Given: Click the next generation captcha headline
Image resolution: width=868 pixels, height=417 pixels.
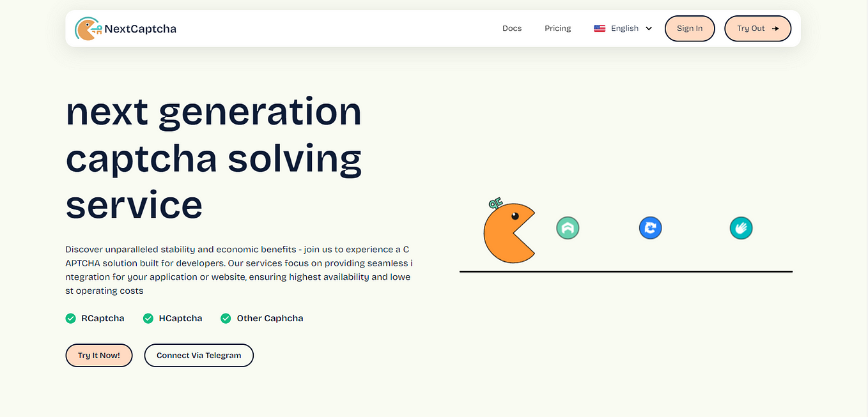Looking at the screenshot, I should coord(214,158).
